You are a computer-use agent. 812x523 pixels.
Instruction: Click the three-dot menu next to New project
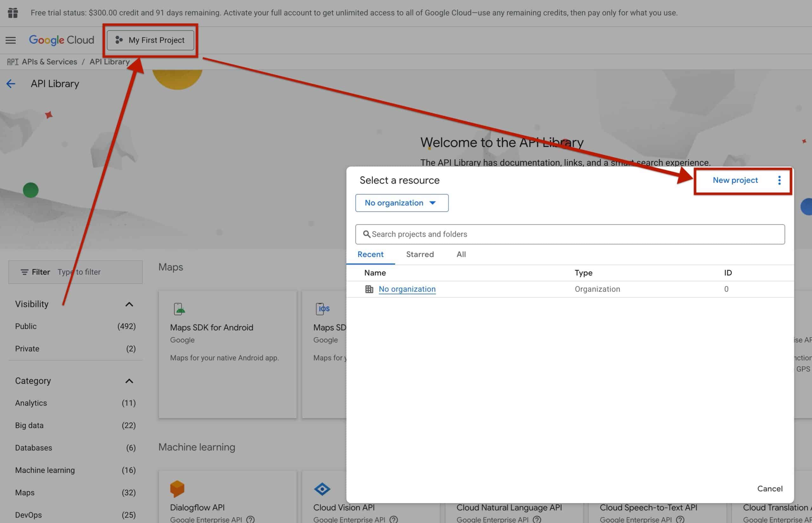[x=779, y=180]
